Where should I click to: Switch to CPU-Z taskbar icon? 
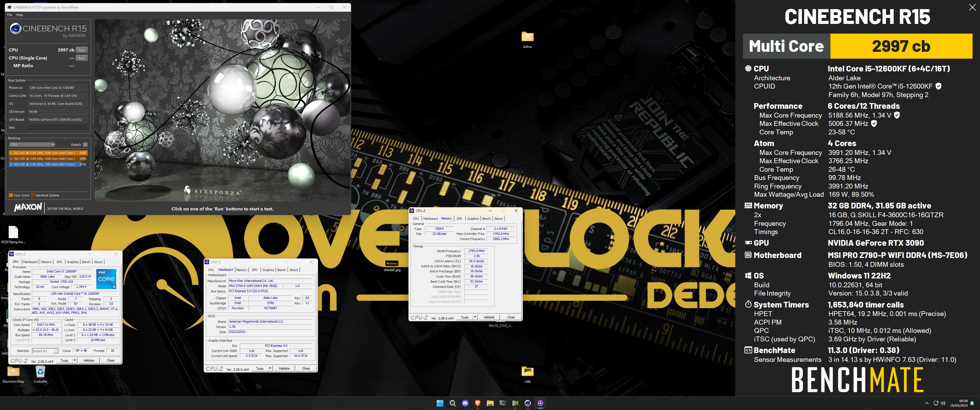point(540,403)
